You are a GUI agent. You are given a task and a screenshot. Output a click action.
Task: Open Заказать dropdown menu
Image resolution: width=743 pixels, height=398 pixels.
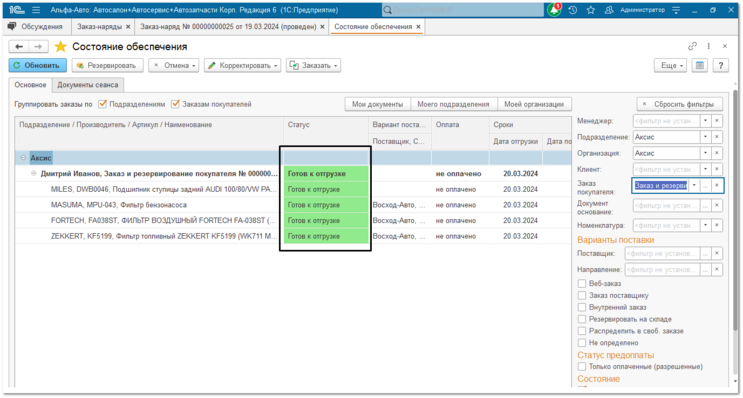(x=313, y=65)
